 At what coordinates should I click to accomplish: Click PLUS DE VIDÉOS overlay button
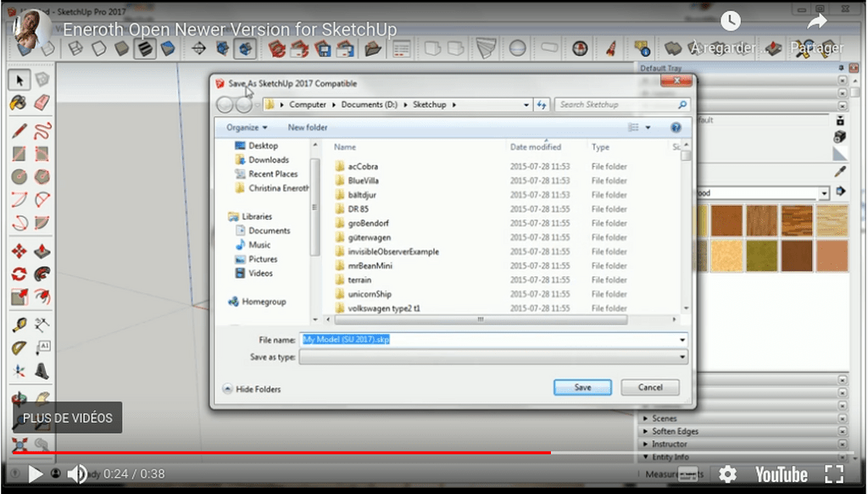tap(68, 418)
